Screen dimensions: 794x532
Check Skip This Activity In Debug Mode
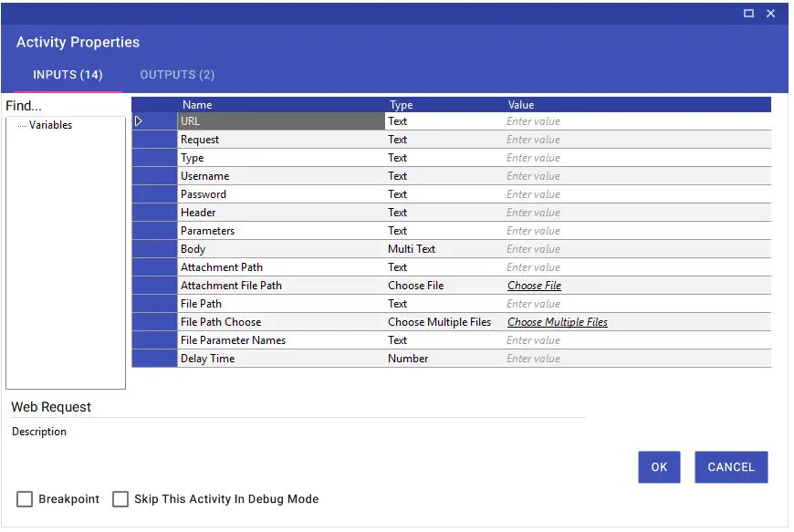click(120, 499)
